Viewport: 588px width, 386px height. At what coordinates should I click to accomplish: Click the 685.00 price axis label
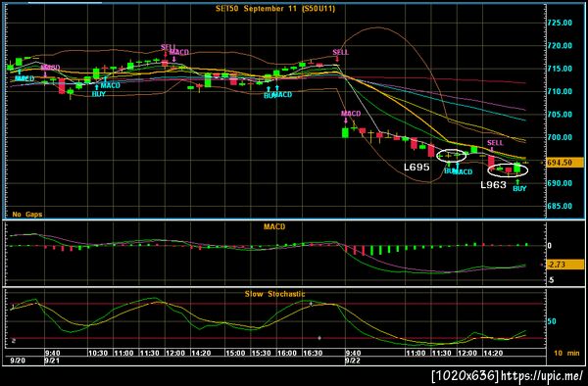point(560,206)
